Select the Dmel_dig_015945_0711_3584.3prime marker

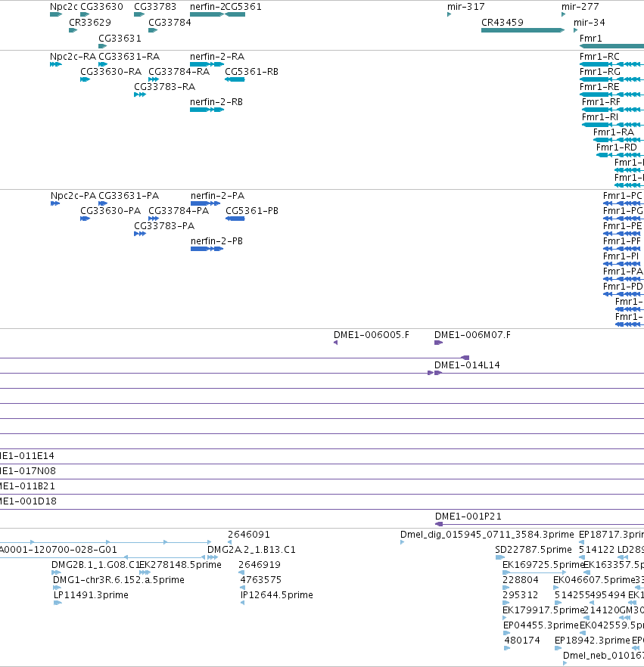pyautogui.click(x=403, y=542)
